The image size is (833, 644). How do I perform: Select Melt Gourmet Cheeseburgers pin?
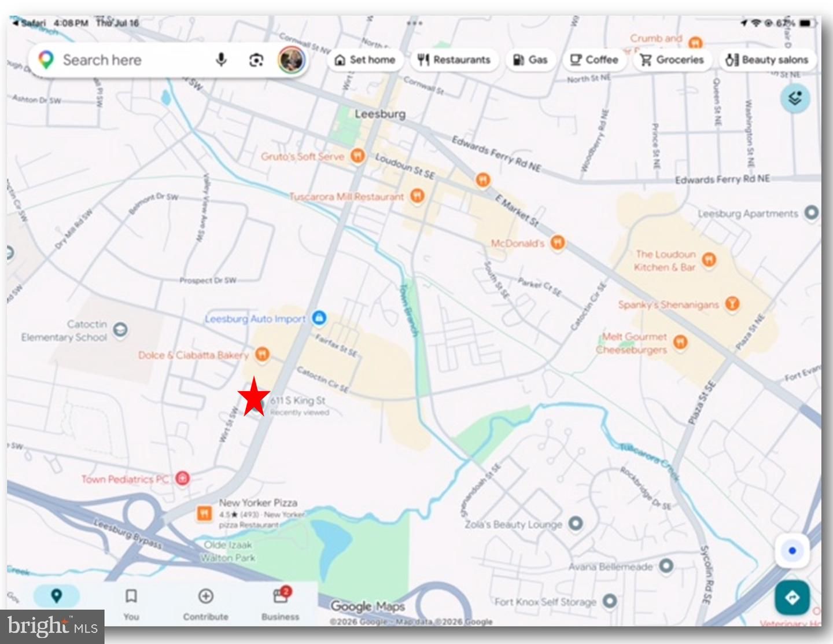pyautogui.click(x=680, y=342)
